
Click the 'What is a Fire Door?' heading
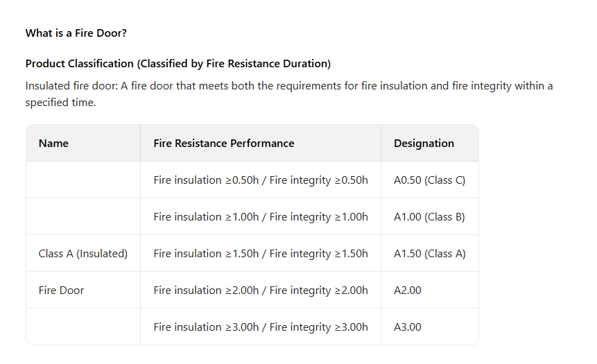click(x=76, y=33)
